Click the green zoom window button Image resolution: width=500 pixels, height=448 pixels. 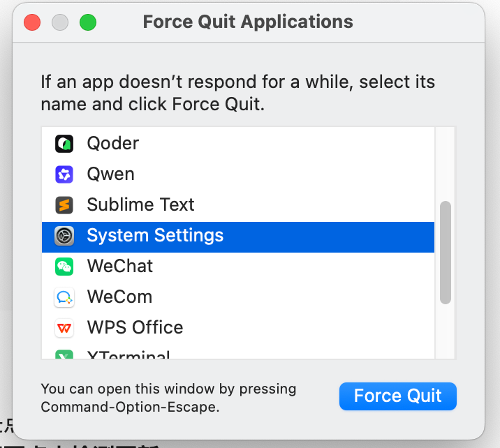pyautogui.click(x=88, y=22)
